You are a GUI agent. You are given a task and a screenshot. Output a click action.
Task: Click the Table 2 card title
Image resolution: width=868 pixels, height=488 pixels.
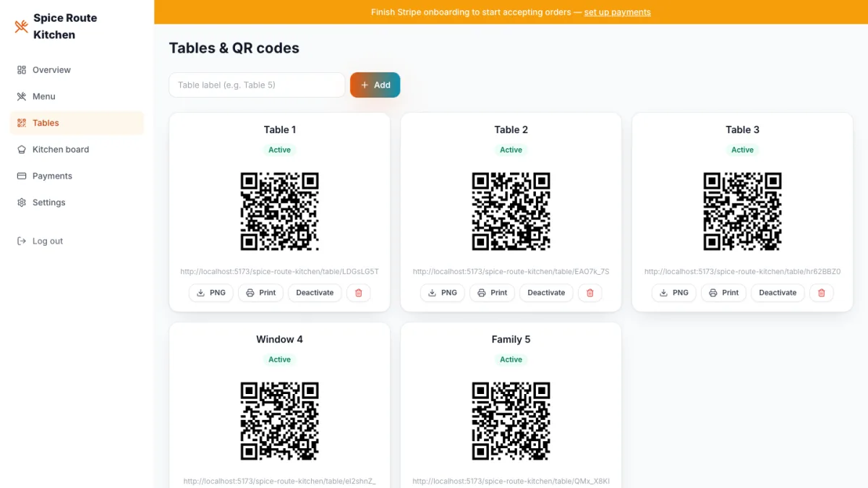(x=511, y=130)
